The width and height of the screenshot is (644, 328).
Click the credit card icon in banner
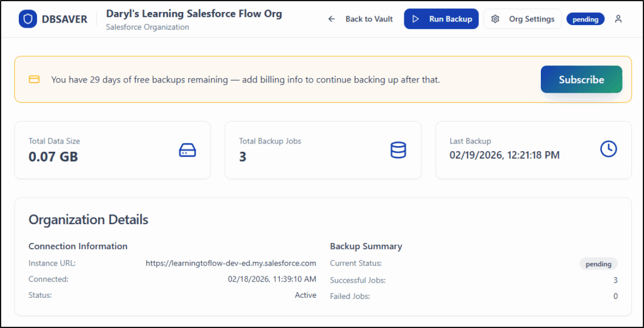pyautogui.click(x=34, y=80)
